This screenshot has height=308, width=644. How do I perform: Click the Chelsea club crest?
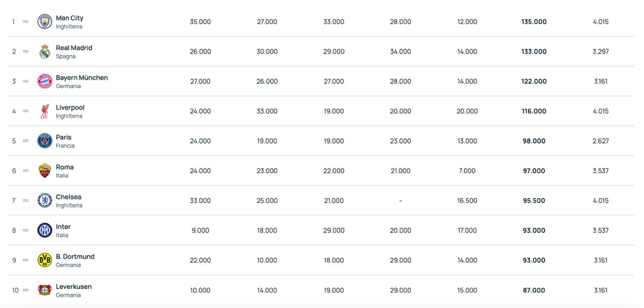tap(45, 200)
